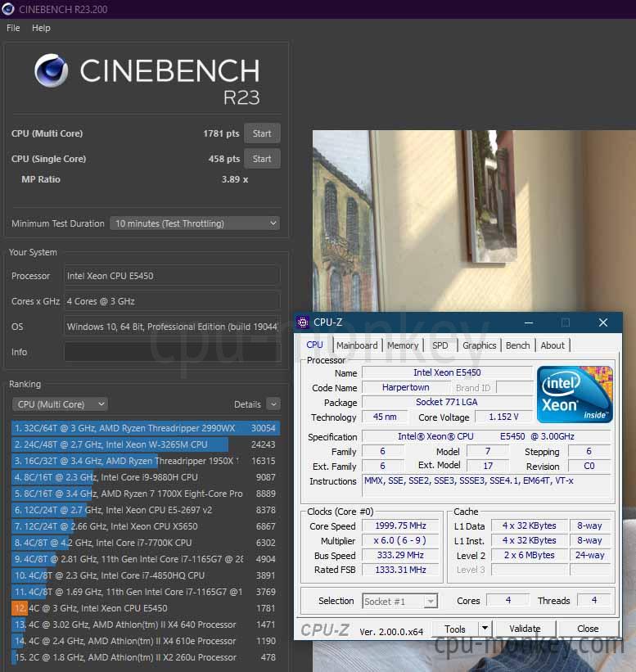Click the Tools button in CPU-Z
Image resolution: width=636 pixels, height=672 pixels.
455,629
